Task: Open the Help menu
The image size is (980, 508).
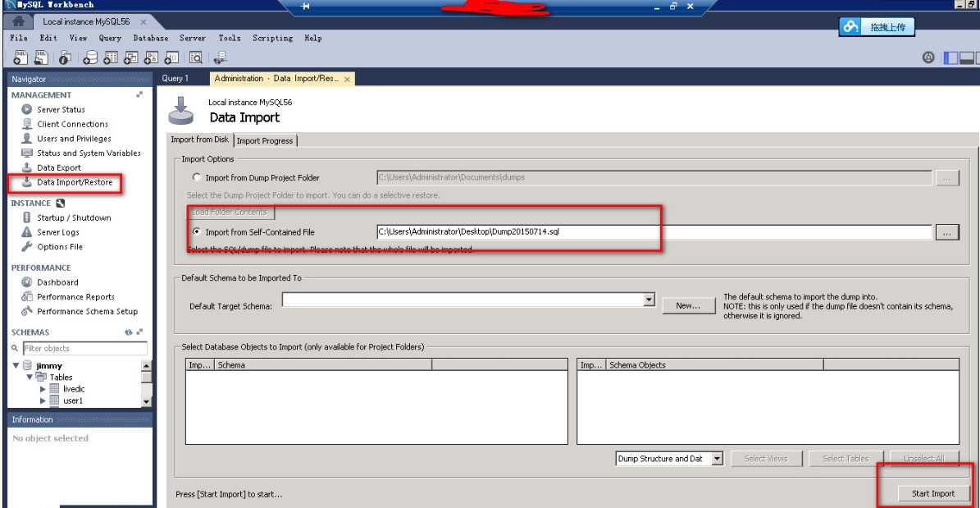Action: pos(313,39)
